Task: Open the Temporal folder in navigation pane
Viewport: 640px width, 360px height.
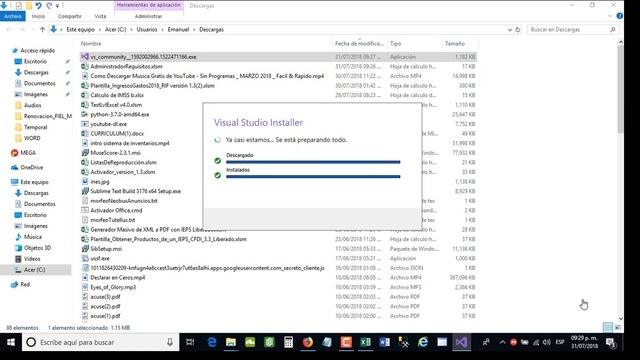Action: pos(35,127)
